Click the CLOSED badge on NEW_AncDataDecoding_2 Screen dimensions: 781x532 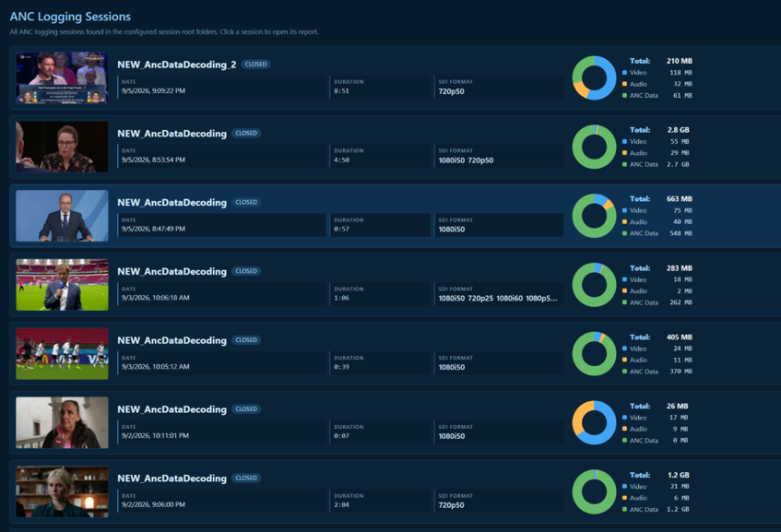(256, 65)
